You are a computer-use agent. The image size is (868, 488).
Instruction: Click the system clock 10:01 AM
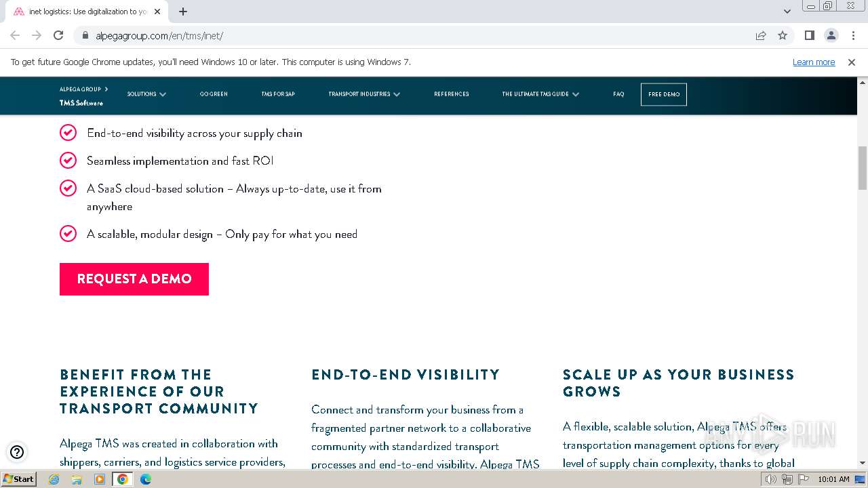[x=833, y=479]
